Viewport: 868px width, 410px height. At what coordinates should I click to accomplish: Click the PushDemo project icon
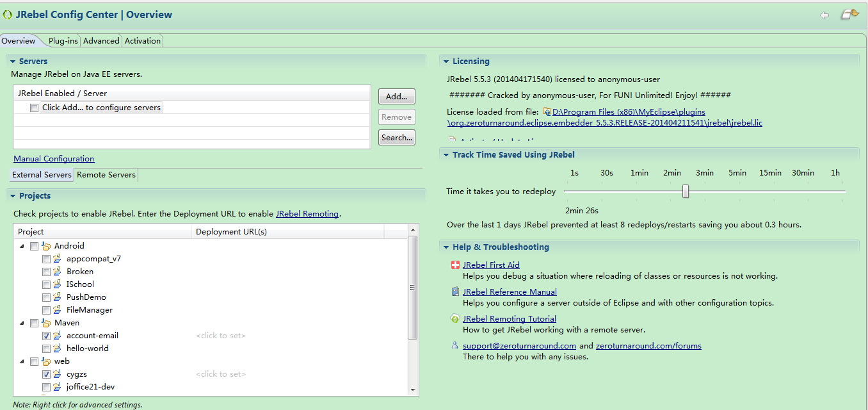click(x=58, y=297)
